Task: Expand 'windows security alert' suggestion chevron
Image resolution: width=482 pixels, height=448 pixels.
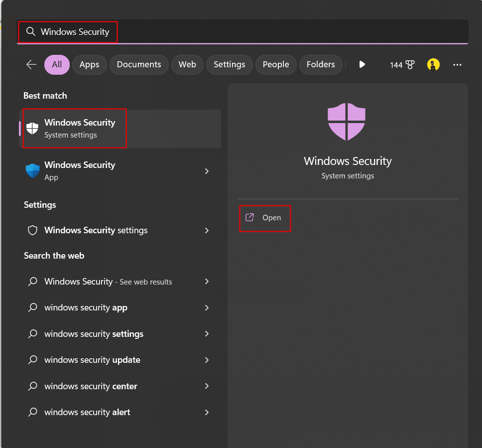Action: point(207,412)
